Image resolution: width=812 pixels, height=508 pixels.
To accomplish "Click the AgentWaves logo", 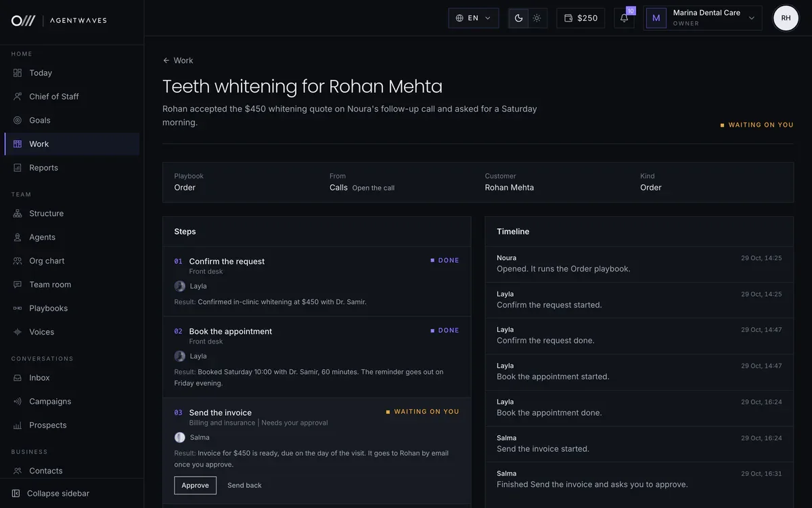I will pyautogui.click(x=59, y=20).
